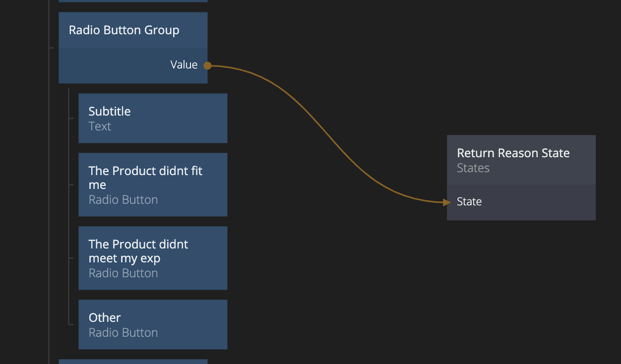The height and width of the screenshot is (364, 621).
Task: Click the Value port label
Action: coord(184,65)
